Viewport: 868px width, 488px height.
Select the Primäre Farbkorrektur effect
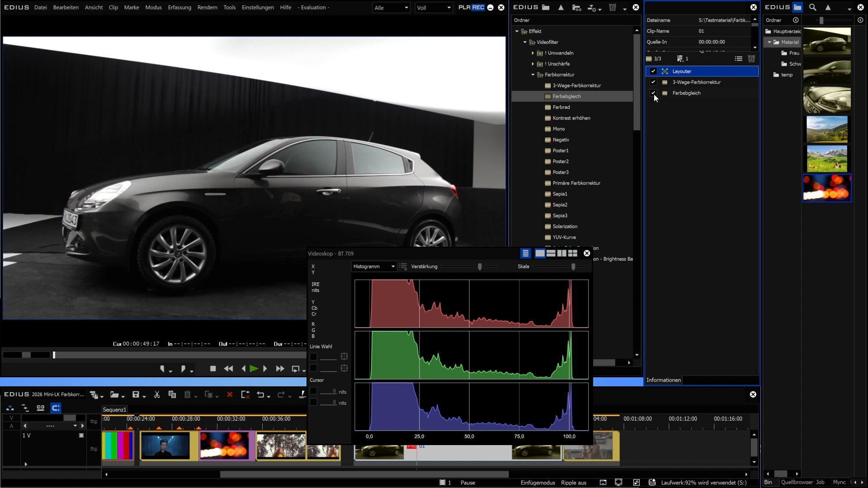pyautogui.click(x=576, y=183)
